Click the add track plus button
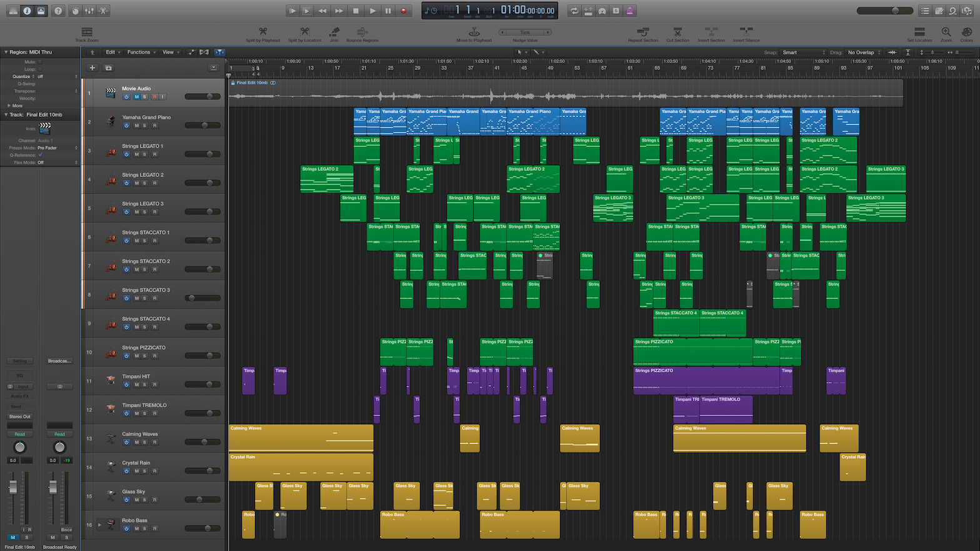980x551 pixels. (x=92, y=68)
